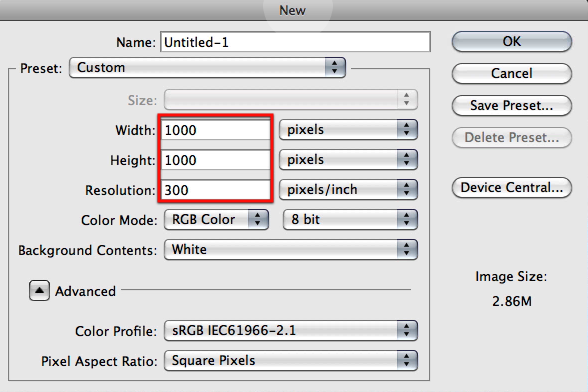Click the Delete Preset button
The image size is (588, 392).
[512, 137]
